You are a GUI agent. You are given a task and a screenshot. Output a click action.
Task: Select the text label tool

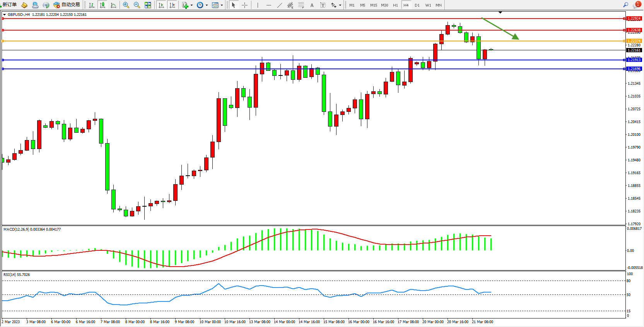(312, 5)
